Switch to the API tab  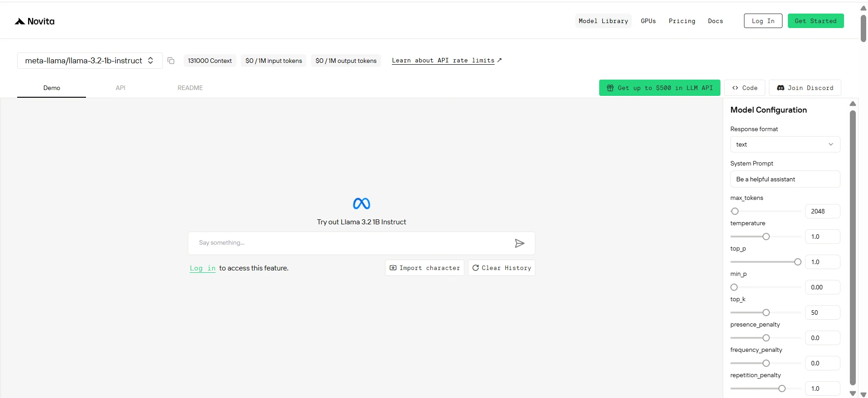tap(120, 88)
